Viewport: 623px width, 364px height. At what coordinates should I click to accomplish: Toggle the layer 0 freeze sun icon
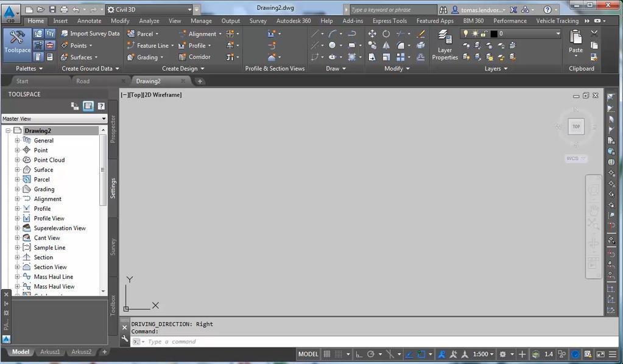[475, 33]
